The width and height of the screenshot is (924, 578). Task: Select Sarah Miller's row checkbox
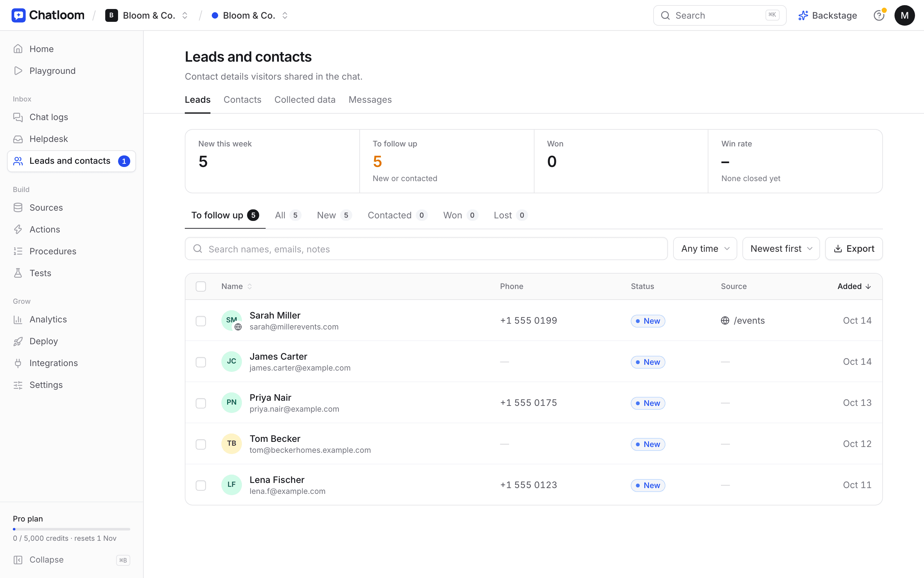201,321
